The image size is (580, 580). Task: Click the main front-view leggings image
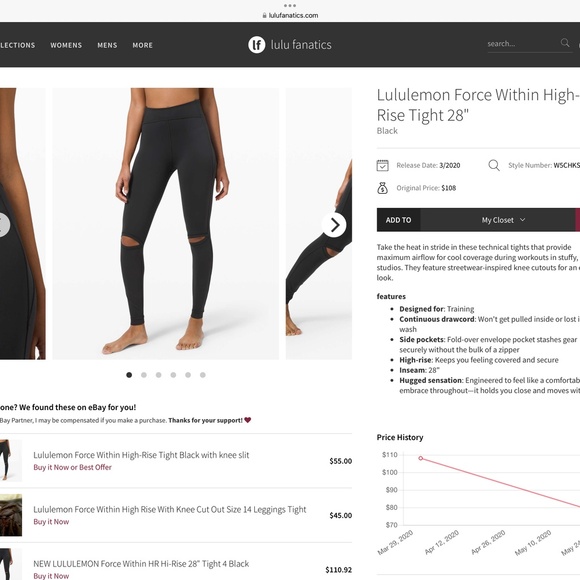[166, 223]
